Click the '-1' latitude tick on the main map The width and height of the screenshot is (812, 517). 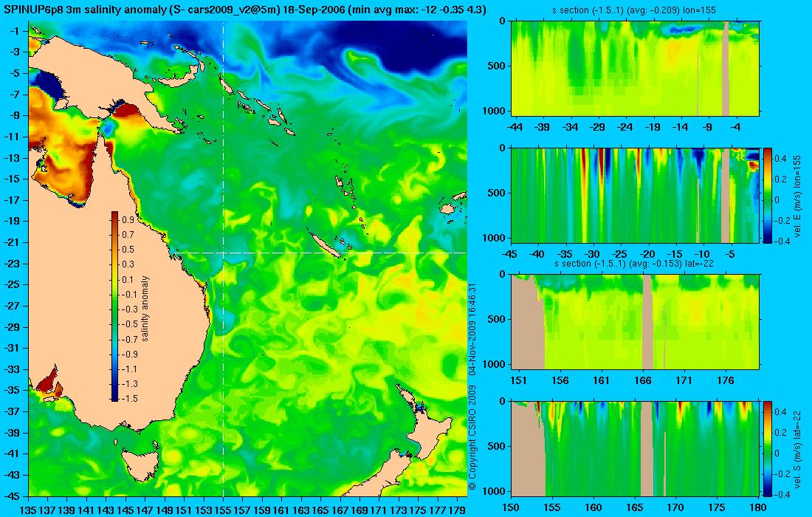[x=16, y=31]
